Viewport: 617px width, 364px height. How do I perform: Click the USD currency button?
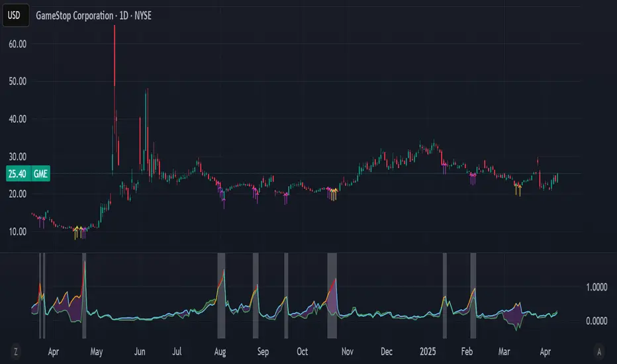[15, 15]
